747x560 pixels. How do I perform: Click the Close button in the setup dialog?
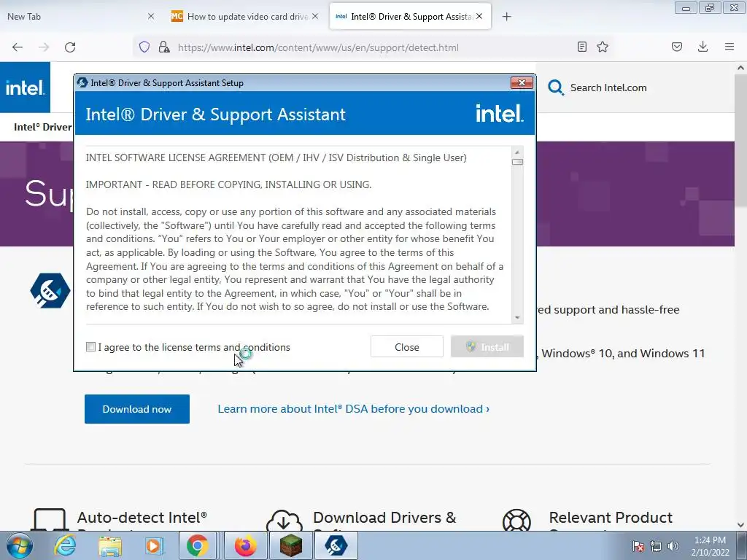coord(406,347)
